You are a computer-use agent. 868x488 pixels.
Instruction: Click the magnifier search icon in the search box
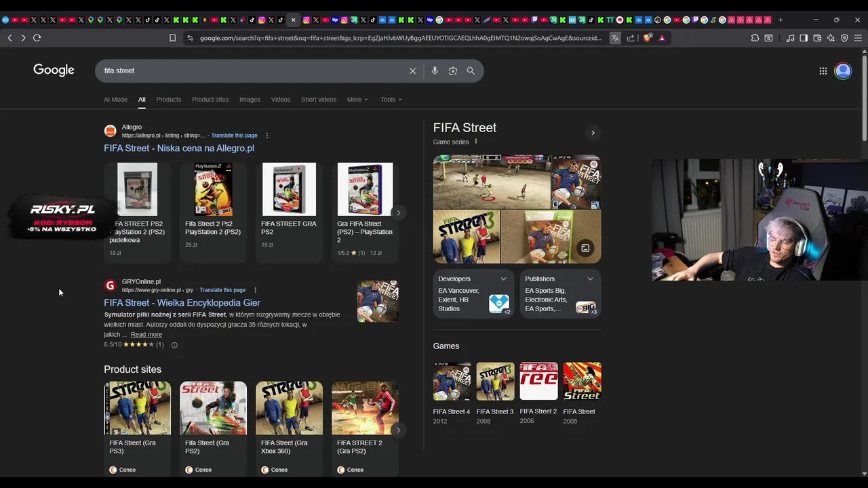coord(471,70)
